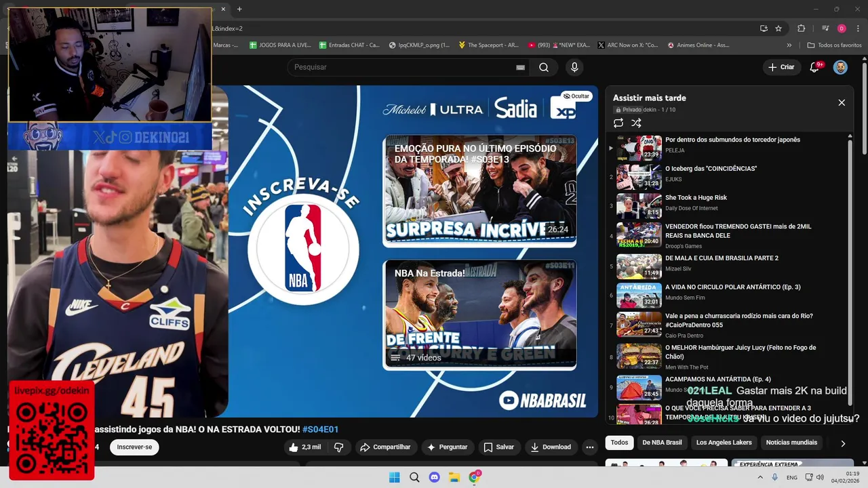Open Chrome media controls icon
The width and height of the screenshot is (868, 488).
[825, 28]
